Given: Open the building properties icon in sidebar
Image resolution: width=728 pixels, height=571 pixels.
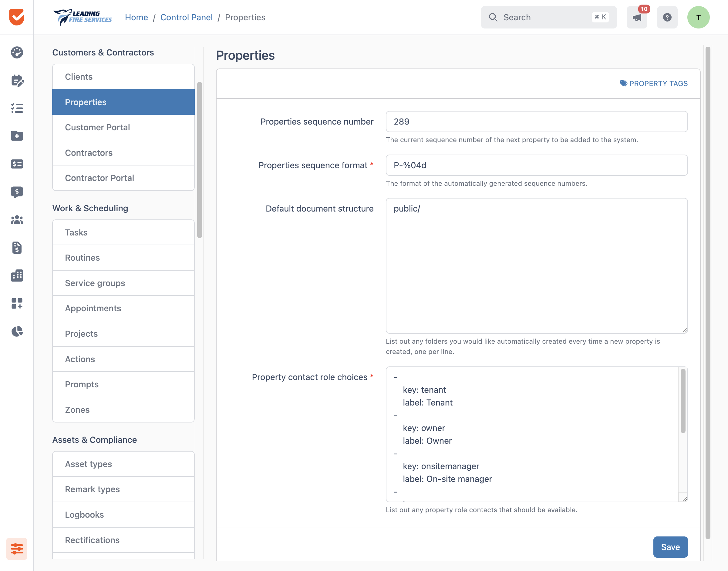Looking at the screenshot, I should click(17, 275).
